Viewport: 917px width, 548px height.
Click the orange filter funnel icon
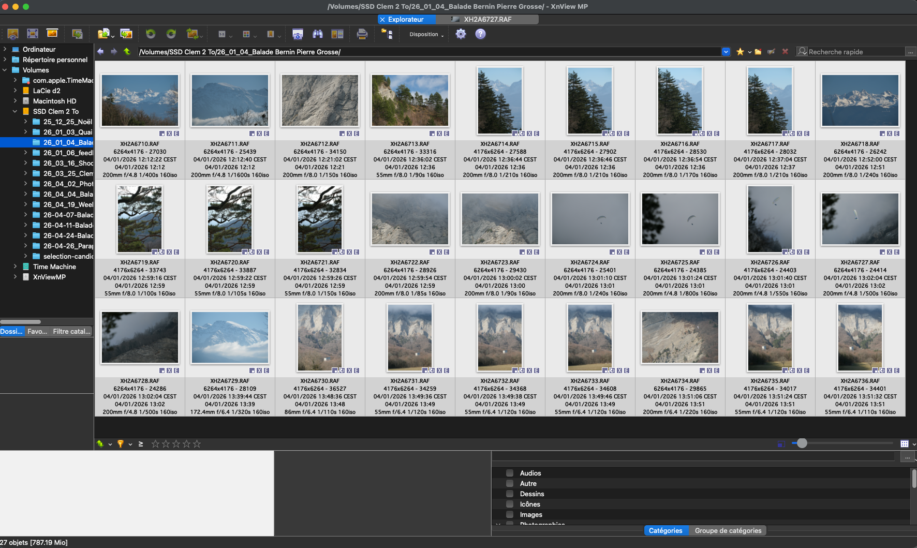point(120,444)
